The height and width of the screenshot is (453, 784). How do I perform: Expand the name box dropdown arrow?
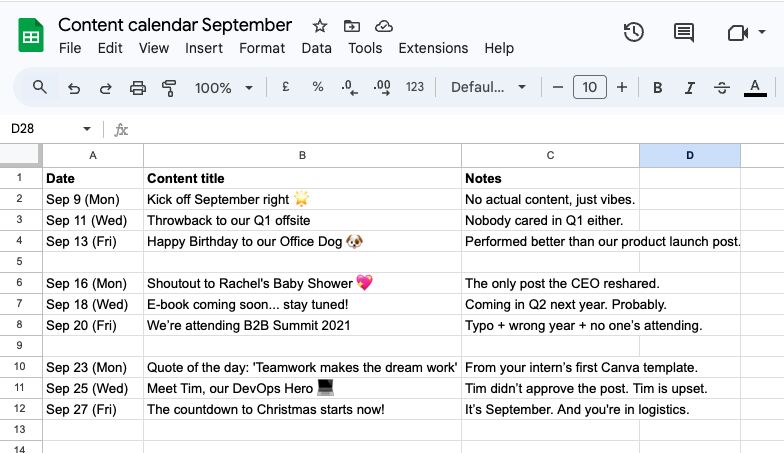coord(87,129)
